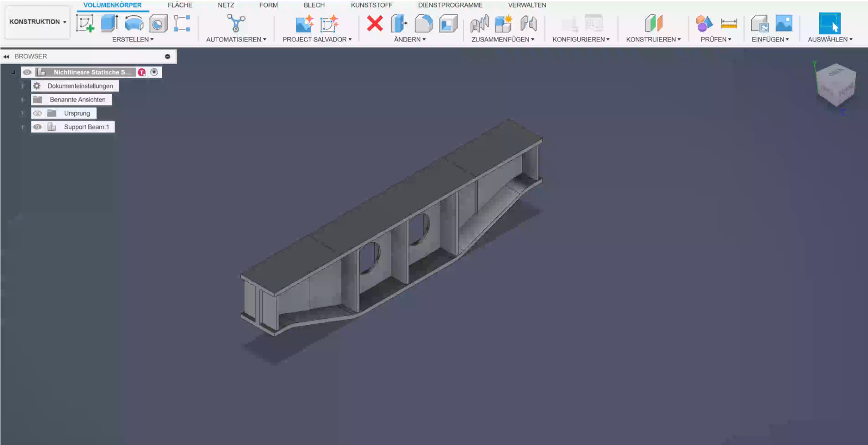Select the Extrude tool icon

point(109,23)
